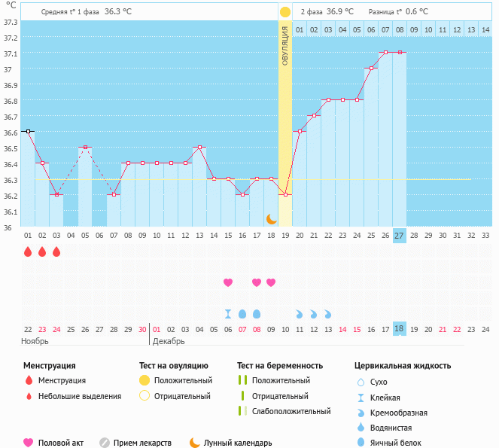Click the pink heart above December 09
Screen dimensions: 499x448
[x=271, y=282]
